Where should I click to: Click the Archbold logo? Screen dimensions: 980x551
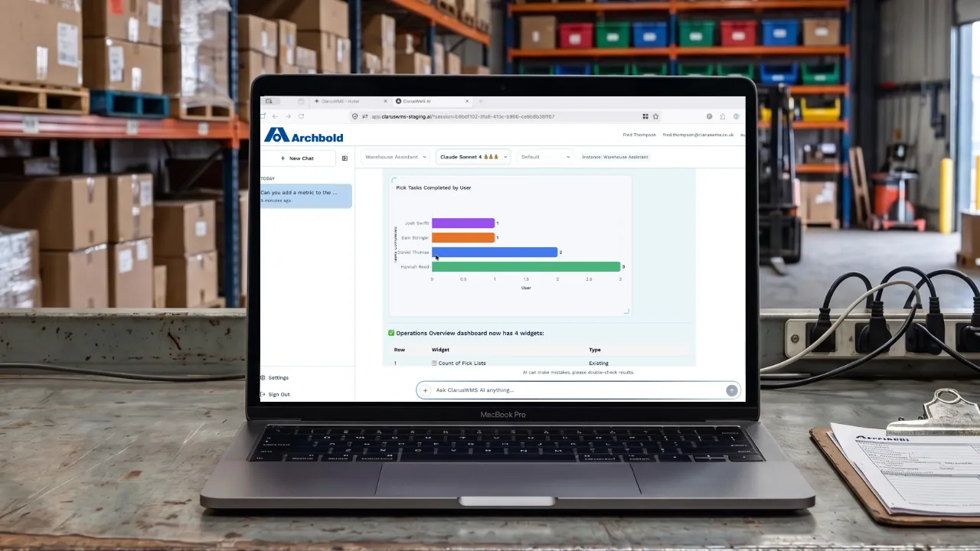coord(304,136)
